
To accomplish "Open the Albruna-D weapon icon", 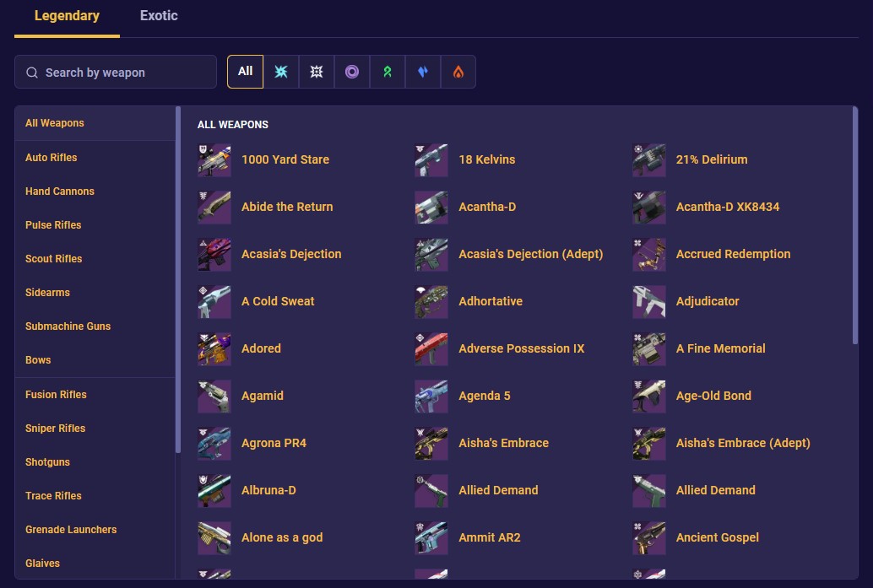I will click(x=214, y=491).
